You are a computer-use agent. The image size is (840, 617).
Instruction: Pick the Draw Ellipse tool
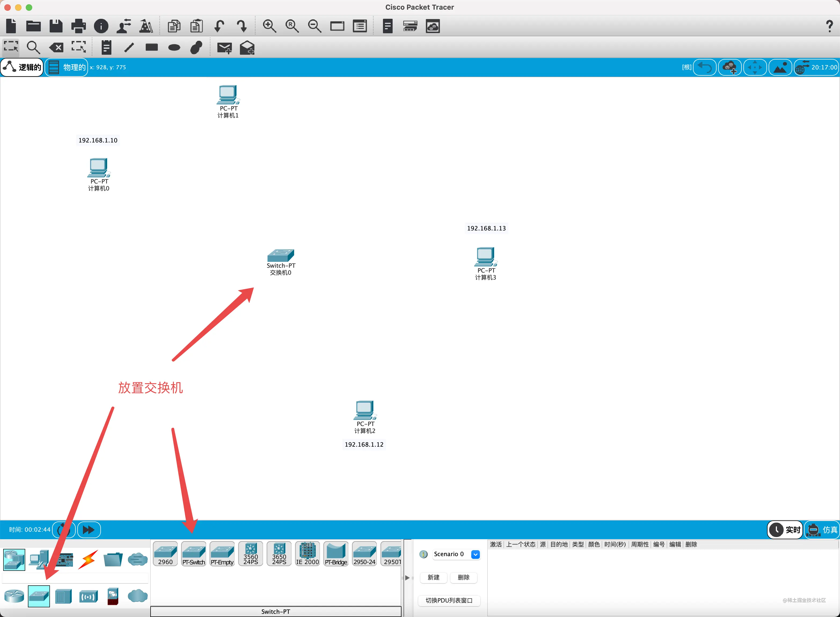174,47
